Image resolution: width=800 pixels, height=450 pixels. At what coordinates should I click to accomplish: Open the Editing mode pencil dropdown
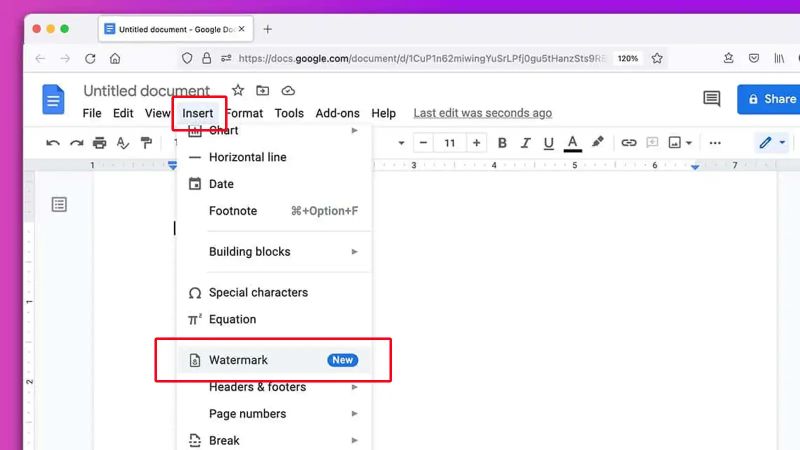pos(772,143)
